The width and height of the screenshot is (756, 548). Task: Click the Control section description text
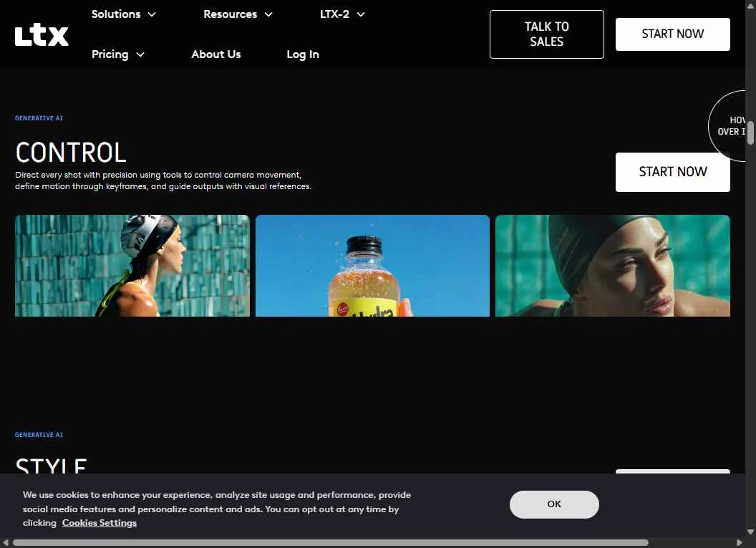coord(163,181)
